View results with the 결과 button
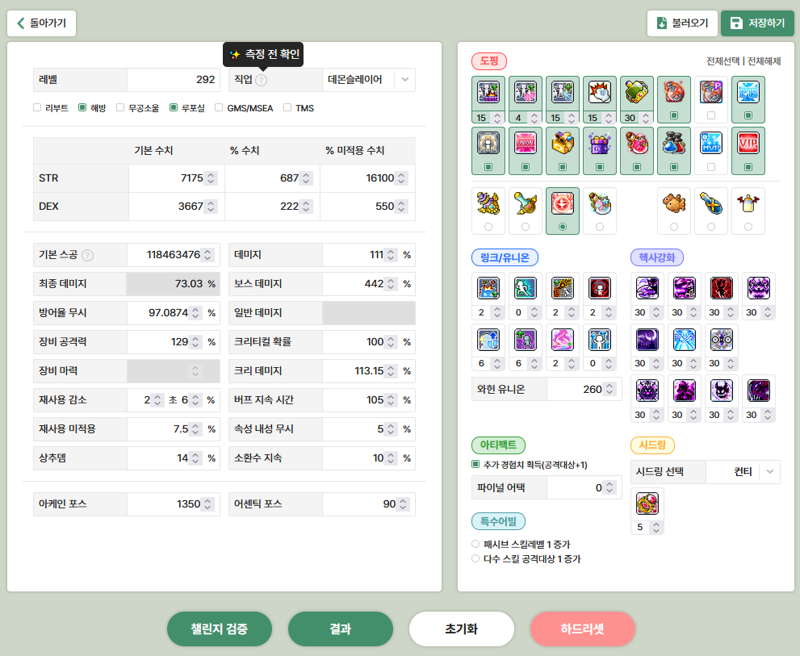This screenshot has width=800, height=656. point(340,629)
